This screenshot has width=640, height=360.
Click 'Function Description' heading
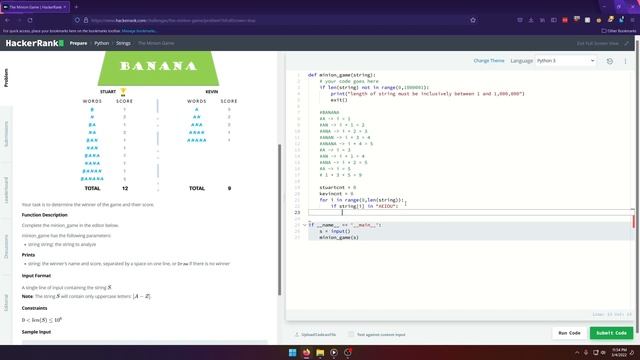(44, 215)
